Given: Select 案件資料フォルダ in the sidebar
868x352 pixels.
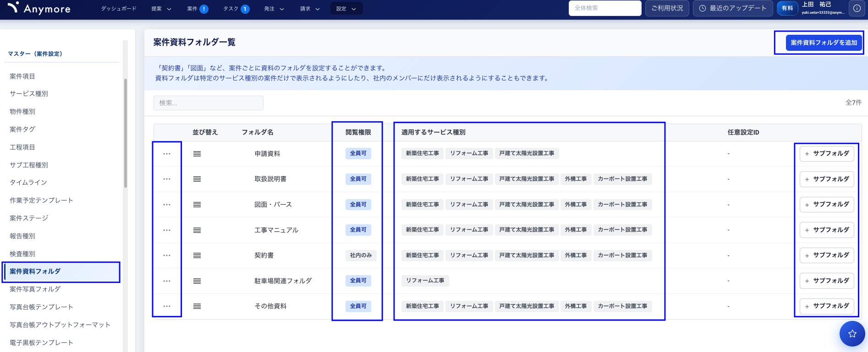Looking at the screenshot, I should [62, 272].
